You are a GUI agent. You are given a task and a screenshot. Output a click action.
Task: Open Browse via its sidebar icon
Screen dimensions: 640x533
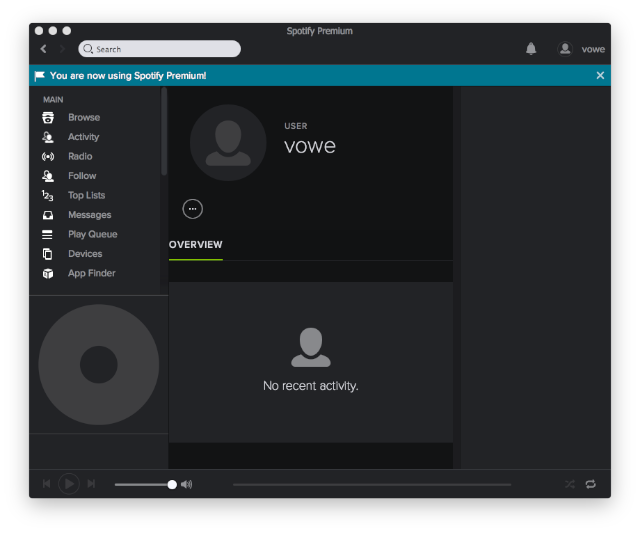tap(47, 118)
